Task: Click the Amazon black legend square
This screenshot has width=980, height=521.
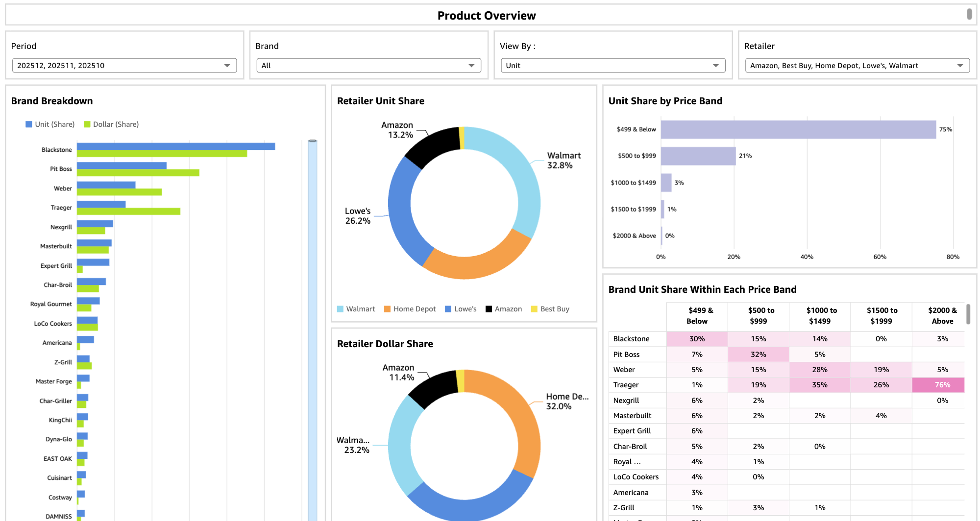Action: click(489, 309)
